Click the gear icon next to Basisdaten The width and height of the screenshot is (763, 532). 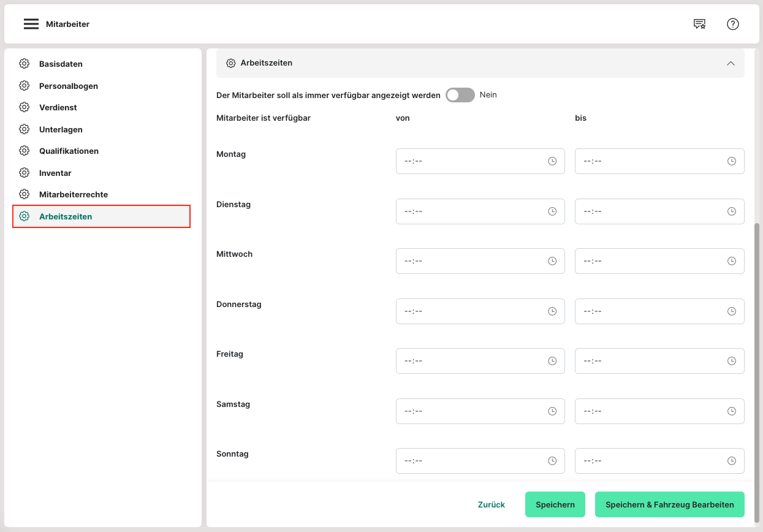[x=25, y=64]
